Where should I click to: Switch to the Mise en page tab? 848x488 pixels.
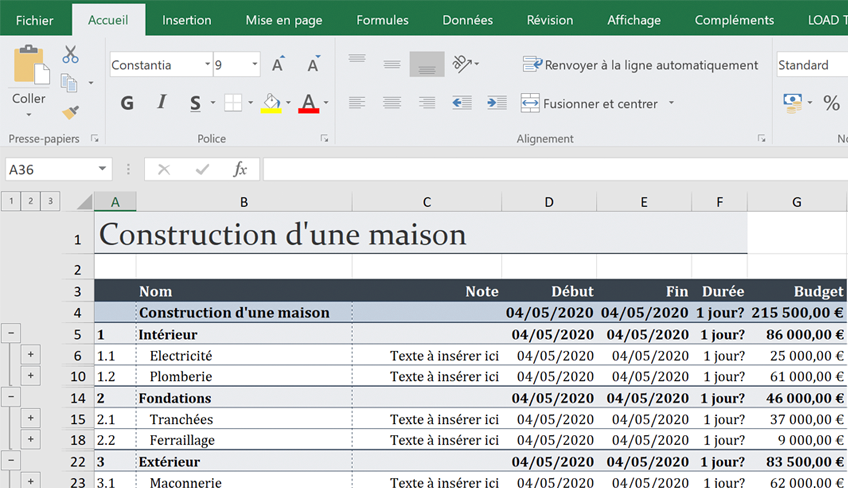[x=283, y=20]
